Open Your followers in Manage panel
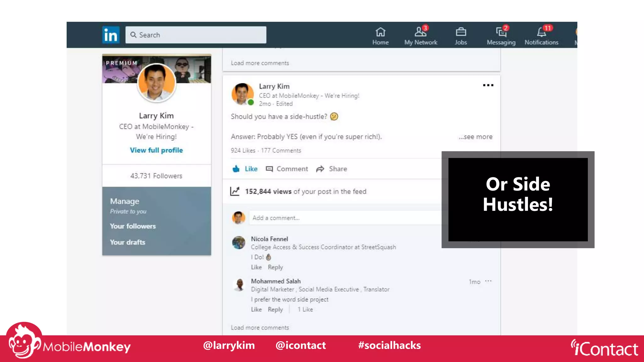Image resolution: width=644 pixels, height=362 pixels. (133, 226)
